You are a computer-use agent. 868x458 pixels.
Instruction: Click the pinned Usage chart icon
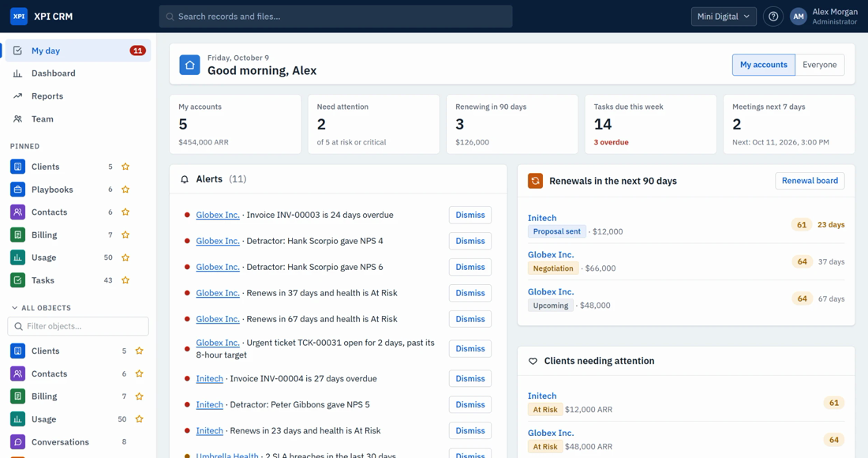pos(17,257)
